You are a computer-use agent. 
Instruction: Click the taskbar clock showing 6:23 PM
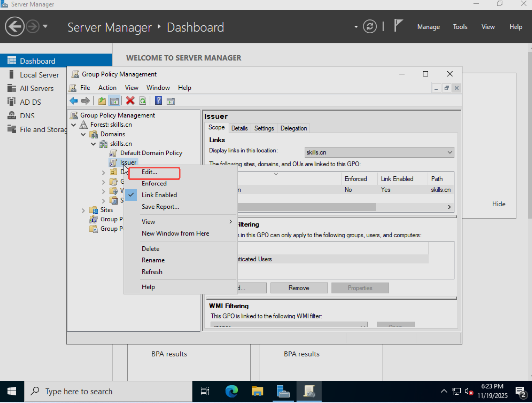[x=492, y=391]
